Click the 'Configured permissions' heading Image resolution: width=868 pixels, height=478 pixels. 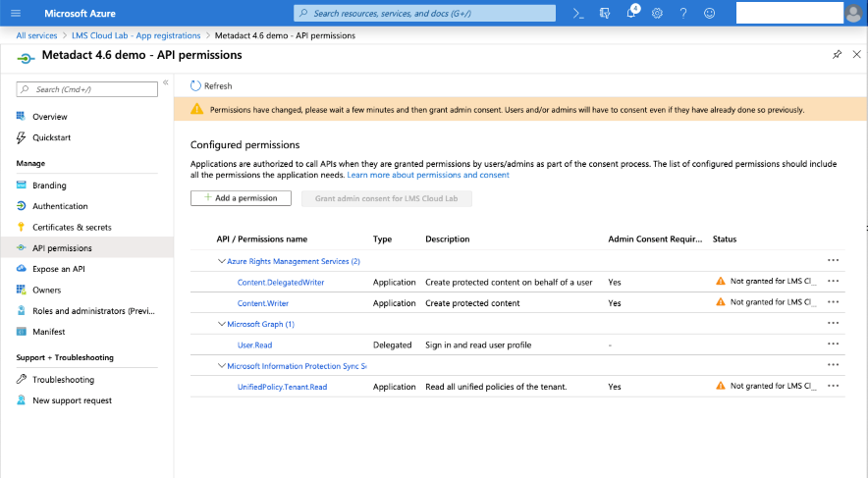tap(245, 145)
